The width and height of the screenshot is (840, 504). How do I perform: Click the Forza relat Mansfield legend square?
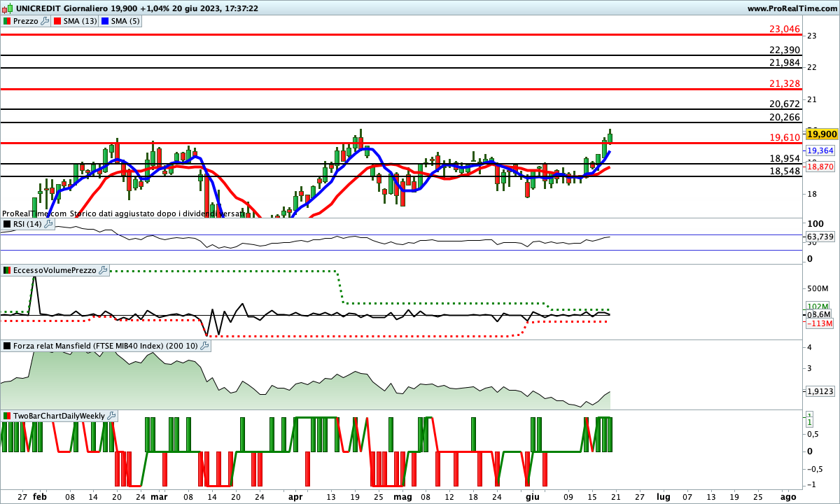[7, 346]
